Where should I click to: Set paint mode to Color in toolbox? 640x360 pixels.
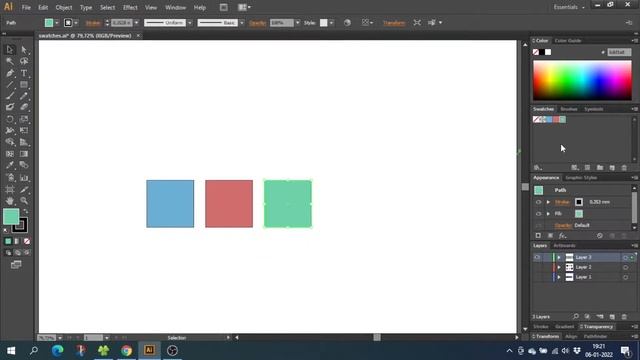(x=8, y=241)
